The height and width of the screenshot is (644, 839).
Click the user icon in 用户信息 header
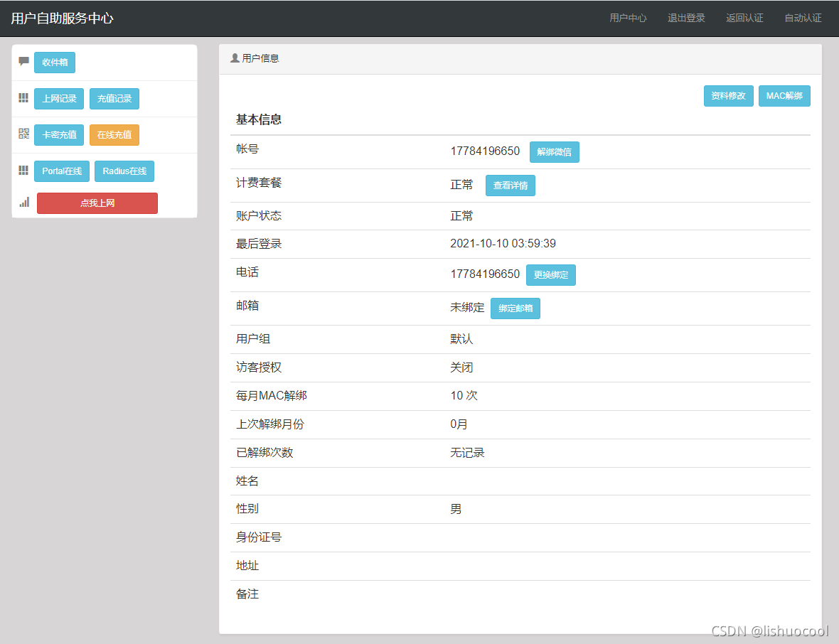click(235, 58)
